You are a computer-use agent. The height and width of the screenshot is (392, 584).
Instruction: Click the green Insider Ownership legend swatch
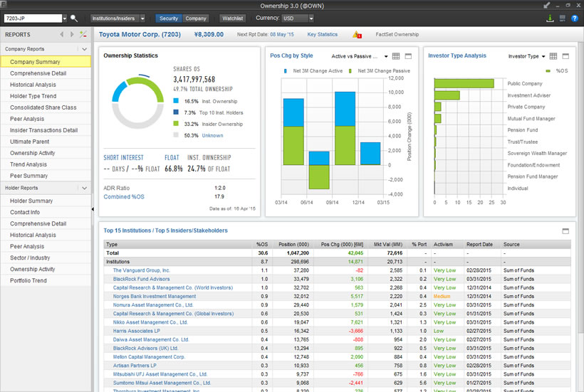point(176,124)
